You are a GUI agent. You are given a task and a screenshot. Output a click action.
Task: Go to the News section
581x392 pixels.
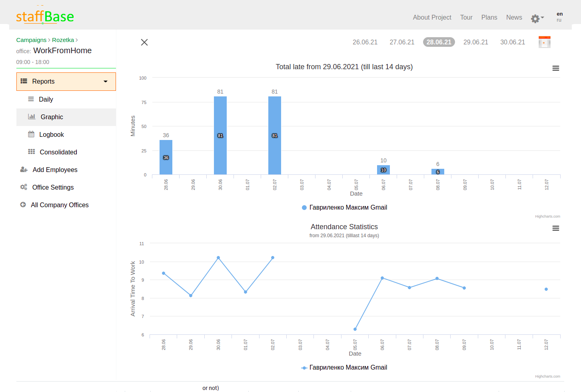point(514,17)
